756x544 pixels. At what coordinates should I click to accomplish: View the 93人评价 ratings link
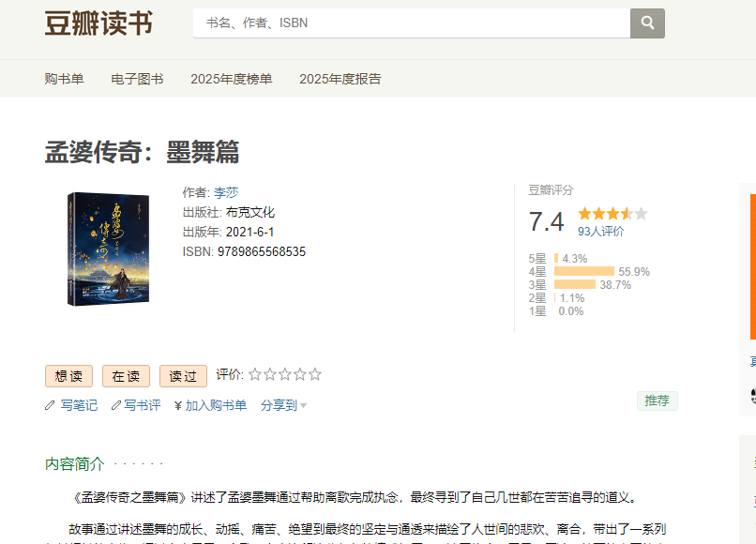click(600, 232)
